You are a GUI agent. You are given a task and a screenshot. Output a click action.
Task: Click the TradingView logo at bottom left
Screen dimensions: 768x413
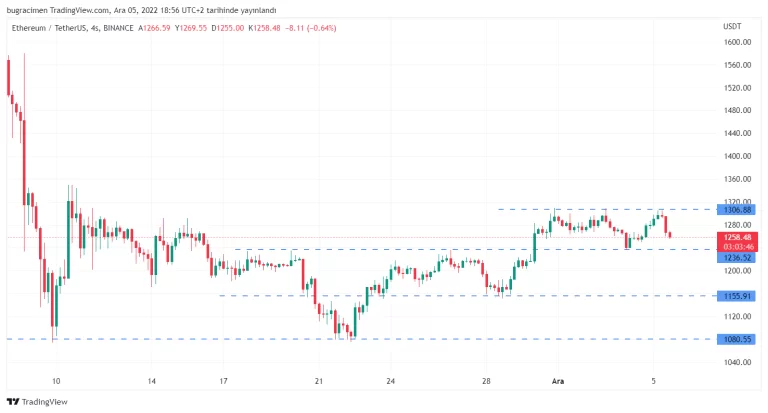[38, 402]
